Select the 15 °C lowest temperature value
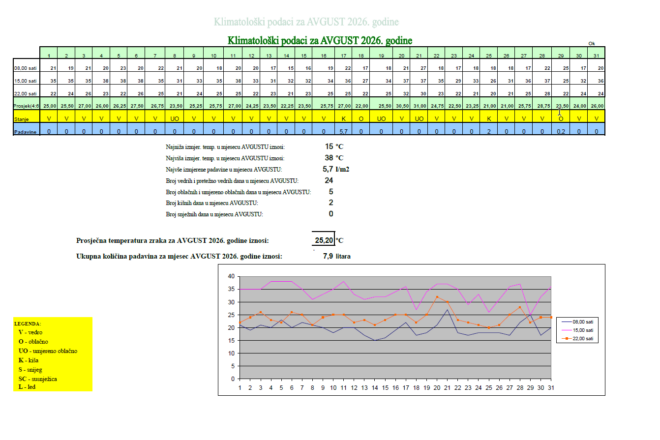This screenshot has width=660, height=440. [334, 147]
